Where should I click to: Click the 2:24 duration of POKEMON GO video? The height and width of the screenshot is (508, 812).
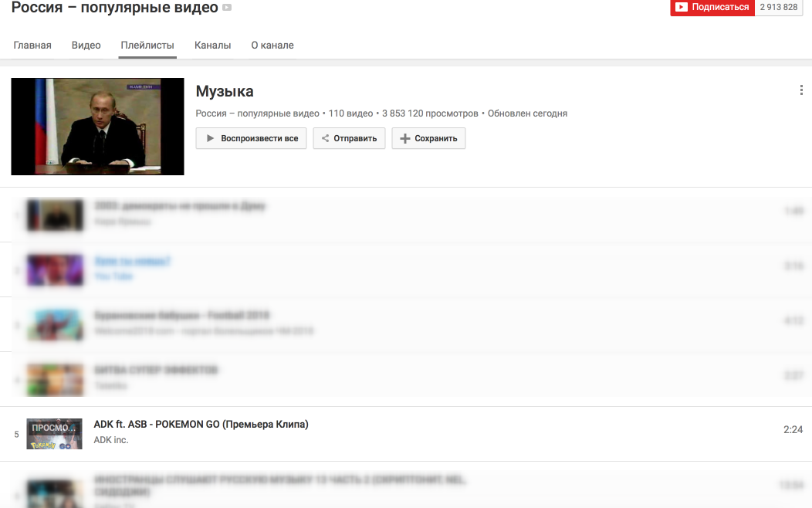click(793, 429)
